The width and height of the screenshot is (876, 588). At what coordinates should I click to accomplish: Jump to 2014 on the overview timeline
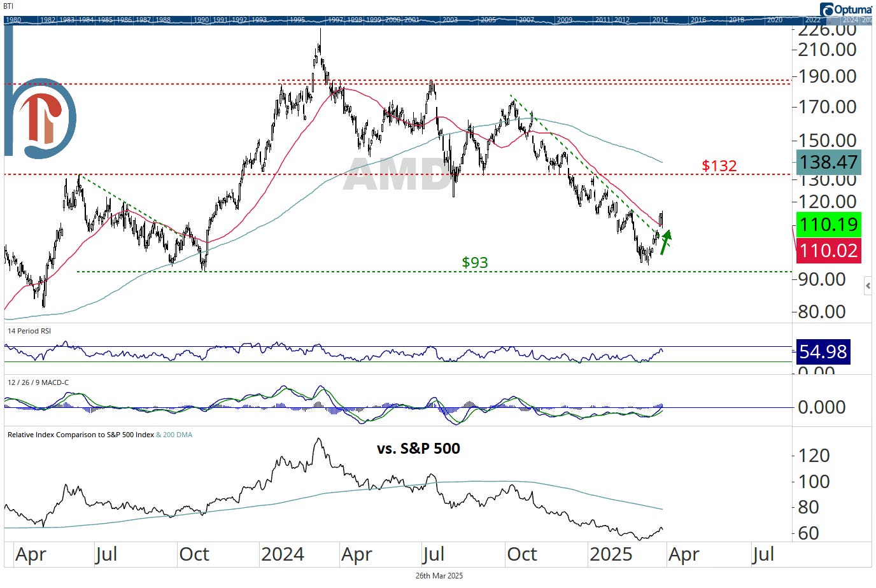(660, 20)
